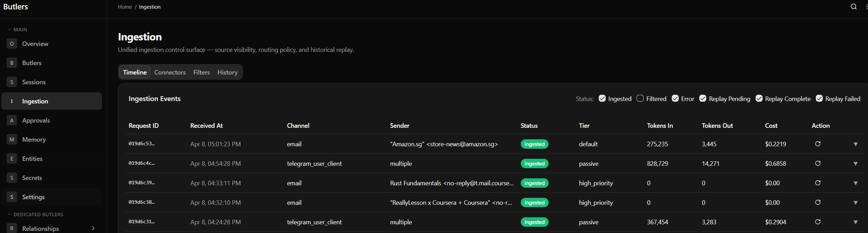Switch to the History tab
The image size is (868, 233).
pos(228,72)
